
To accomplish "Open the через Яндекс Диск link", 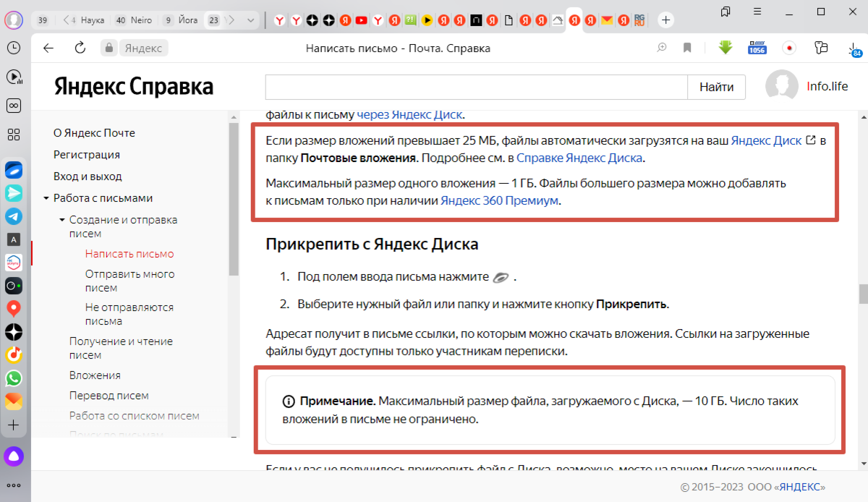I will click(409, 114).
